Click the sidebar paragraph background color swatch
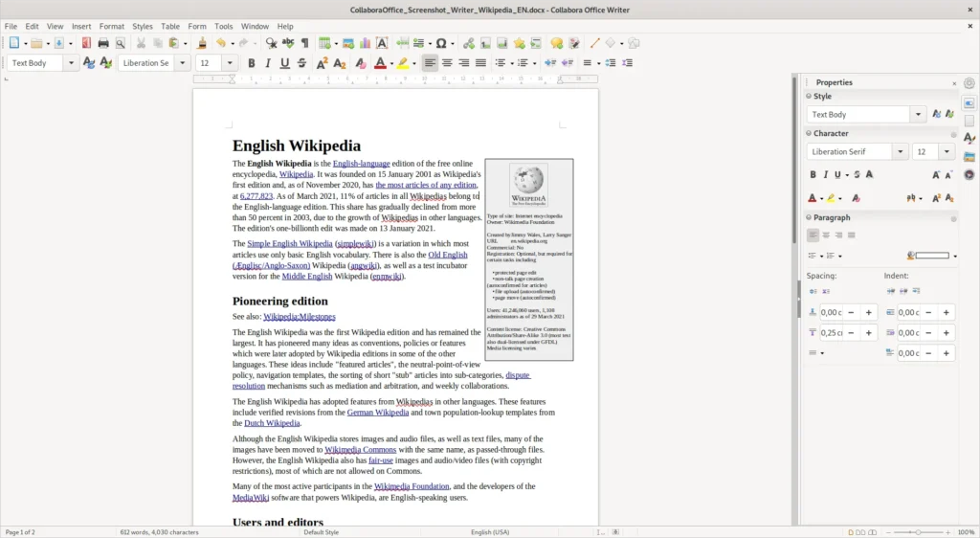Screen dimensions: 980x538 [932, 256]
